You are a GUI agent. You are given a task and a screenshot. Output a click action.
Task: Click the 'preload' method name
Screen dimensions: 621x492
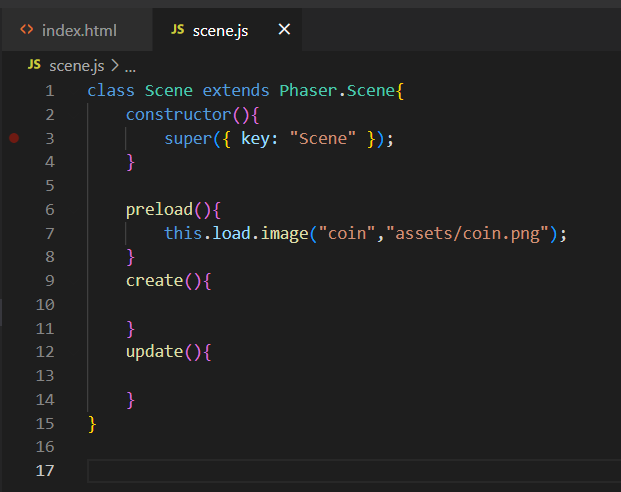[159, 210]
